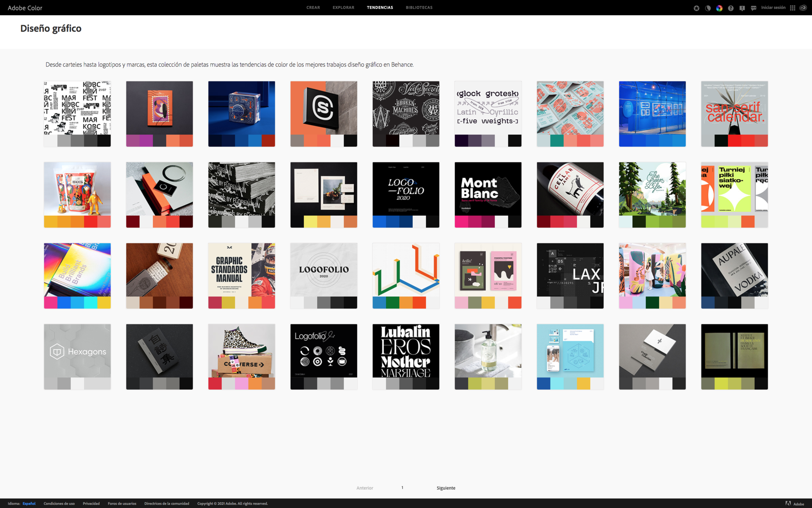Pick the pink swatch under Mont Blanc

pos(461,222)
